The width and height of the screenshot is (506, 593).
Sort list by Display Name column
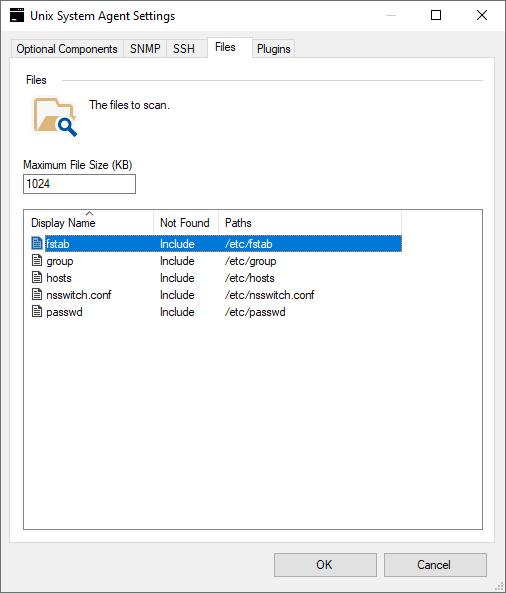click(89, 222)
